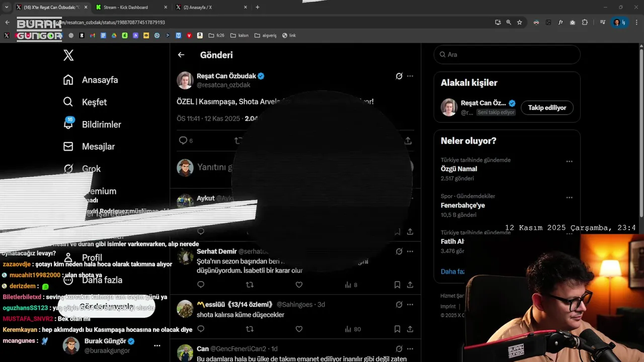Click the Ara search field
The width and height of the screenshot is (644, 362).
pos(507,54)
